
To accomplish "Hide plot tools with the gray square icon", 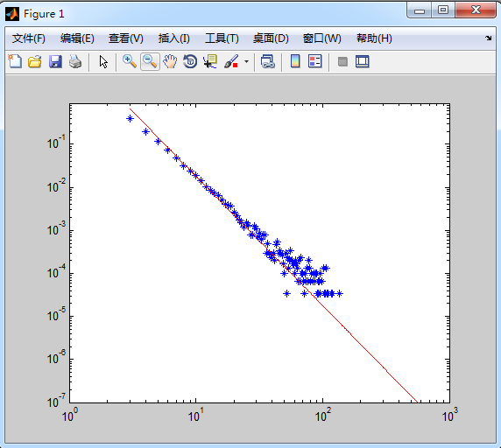I will 342,61.
